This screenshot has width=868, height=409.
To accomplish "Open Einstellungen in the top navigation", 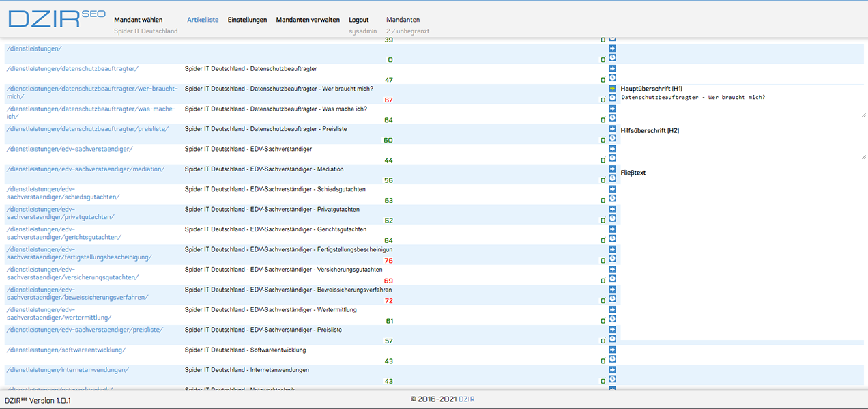I will pos(247,20).
